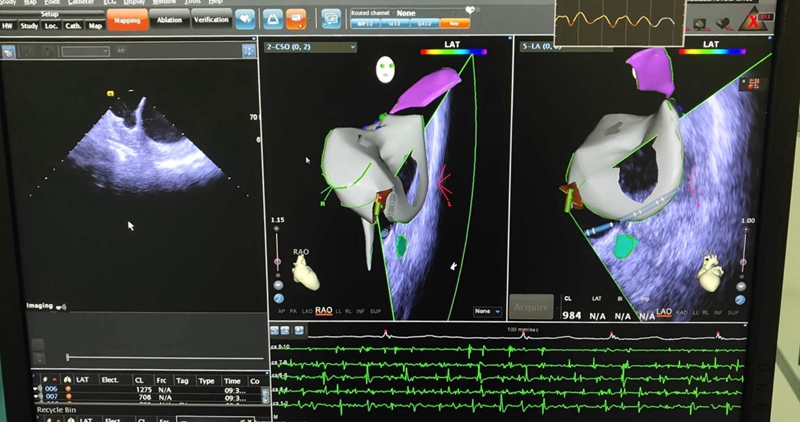The width and height of the screenshot is (800, 422).
Task: Adjust the middle viewer zoom slider handle
Action: pyautogui.click(x=277, y=262)
